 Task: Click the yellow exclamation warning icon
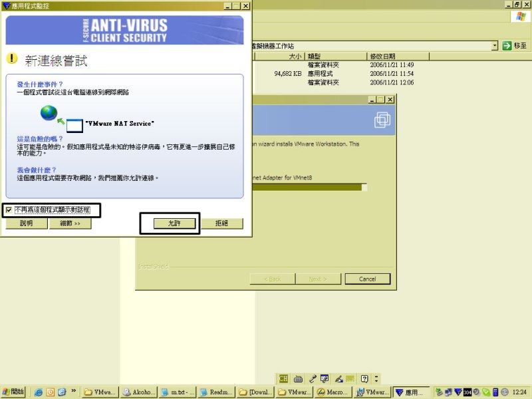(x=12, y=59)
